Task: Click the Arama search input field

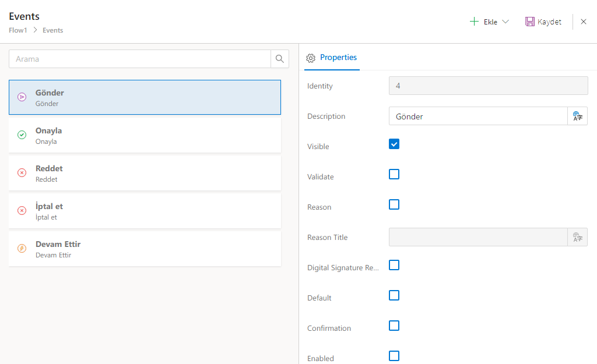Action: 140,59
